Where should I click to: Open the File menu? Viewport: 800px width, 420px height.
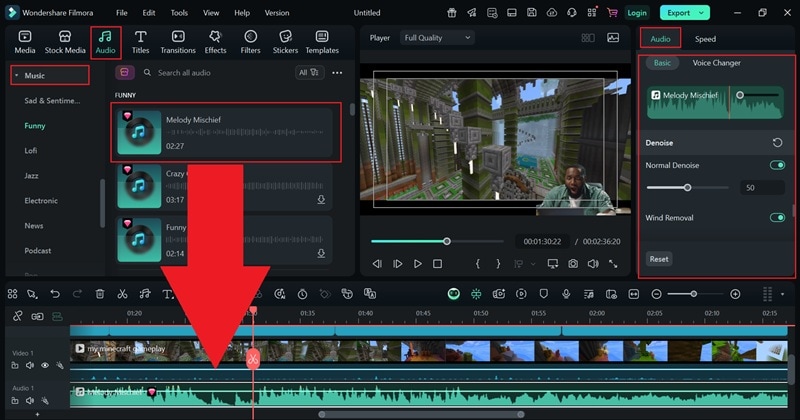click(121, 13)
